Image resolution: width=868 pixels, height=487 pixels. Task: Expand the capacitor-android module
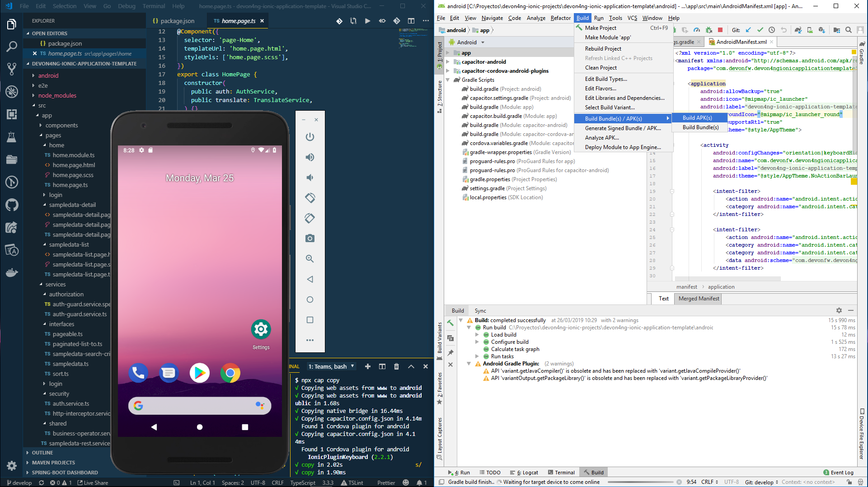(448, 62)
